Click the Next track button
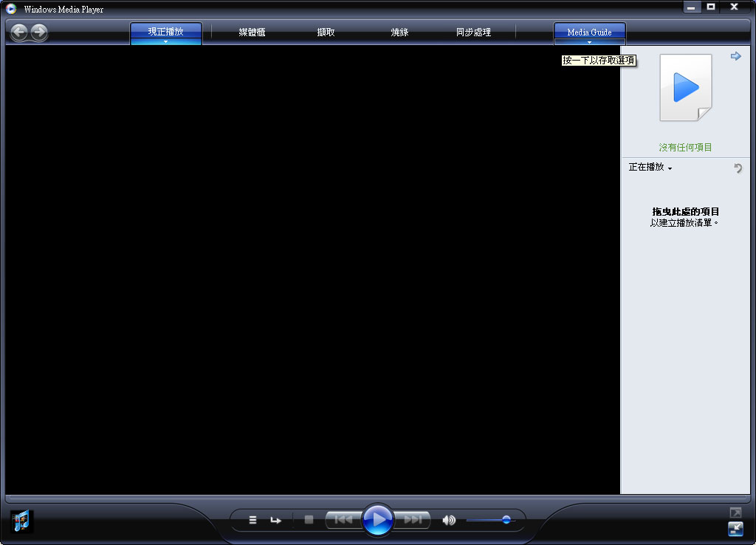The height and width of the screenshot is (545, 756). (x=412, y=519)
